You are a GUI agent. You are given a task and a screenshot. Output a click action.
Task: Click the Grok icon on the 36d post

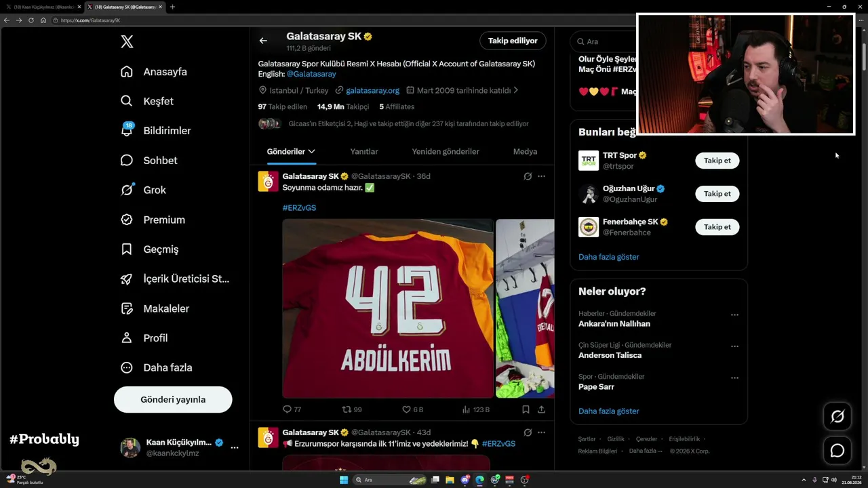pos(528,176)
